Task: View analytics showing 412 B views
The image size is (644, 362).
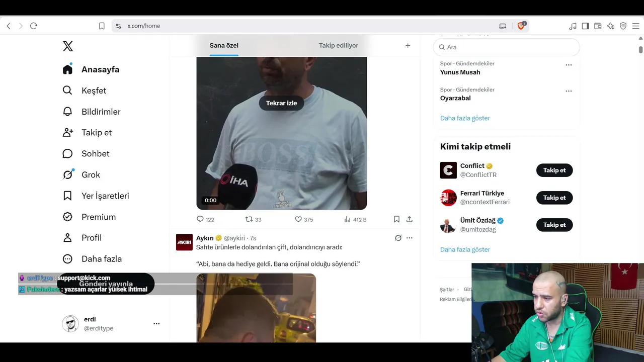Action: (x=355, y=219)
